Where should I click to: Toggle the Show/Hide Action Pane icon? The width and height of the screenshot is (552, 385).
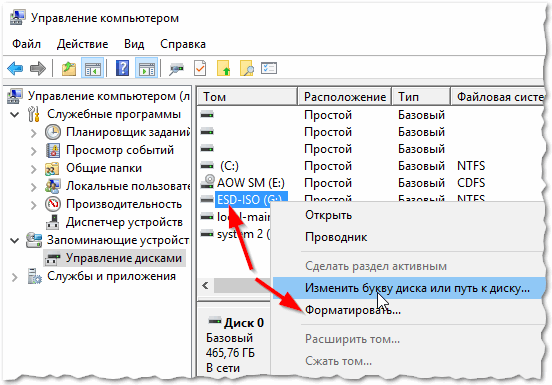click(x=146, y=68)
